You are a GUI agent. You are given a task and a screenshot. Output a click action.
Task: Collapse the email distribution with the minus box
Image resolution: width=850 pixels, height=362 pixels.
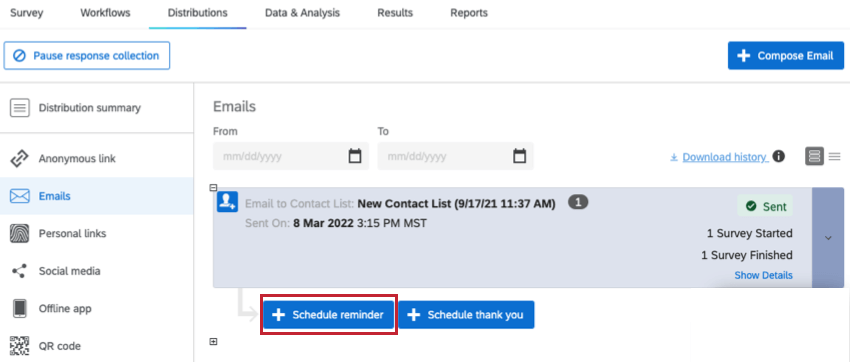(x=213, y=188)
